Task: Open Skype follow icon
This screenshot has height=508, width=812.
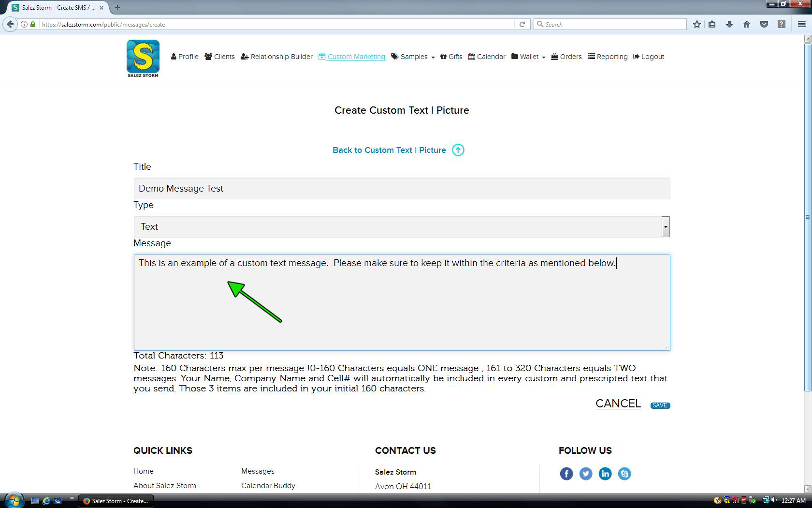Action: point(624,474)
